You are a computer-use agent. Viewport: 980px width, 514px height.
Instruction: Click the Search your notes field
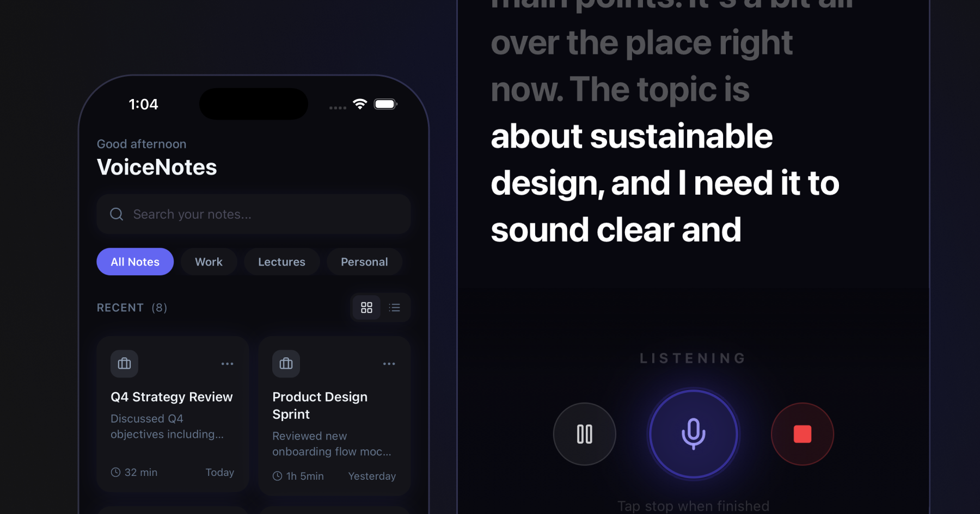click(x=254, y=214)
